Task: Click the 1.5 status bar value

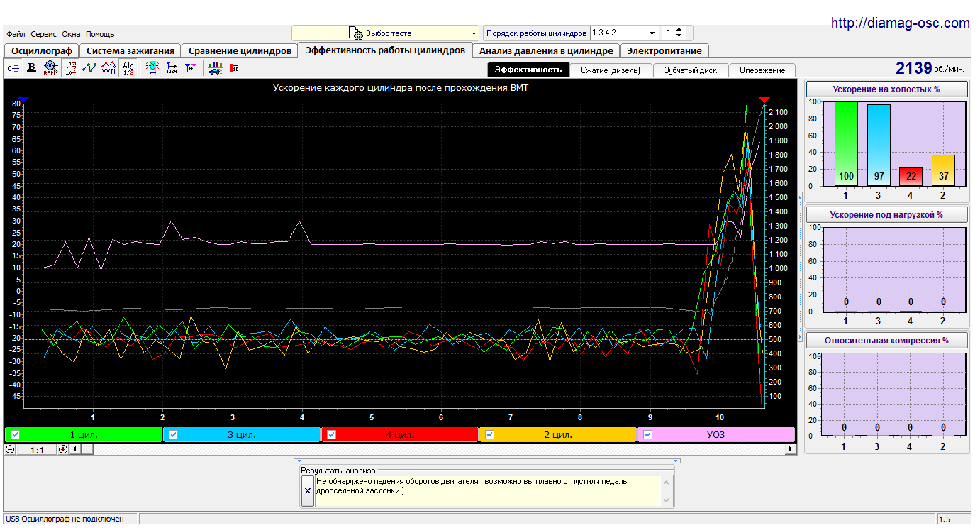Action: coord(945,519)
